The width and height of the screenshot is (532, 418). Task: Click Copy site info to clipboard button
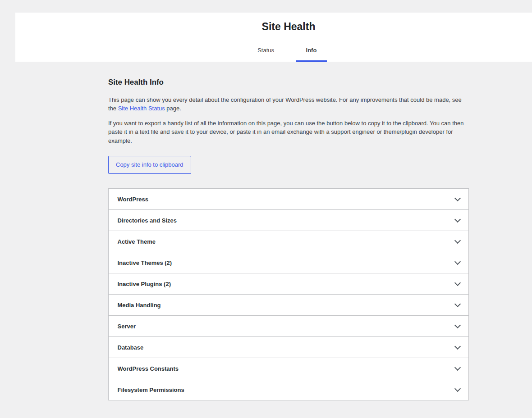coord(150,165)
